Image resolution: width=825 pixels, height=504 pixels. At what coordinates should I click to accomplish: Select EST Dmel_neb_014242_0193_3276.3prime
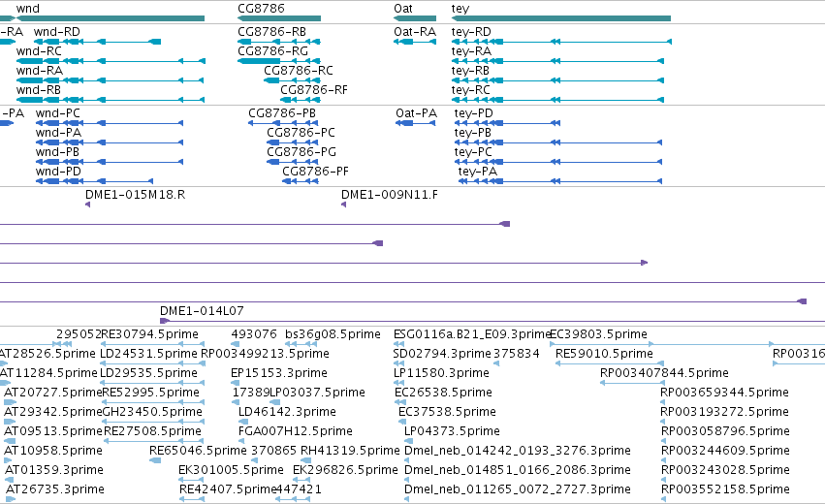point(518,451)
